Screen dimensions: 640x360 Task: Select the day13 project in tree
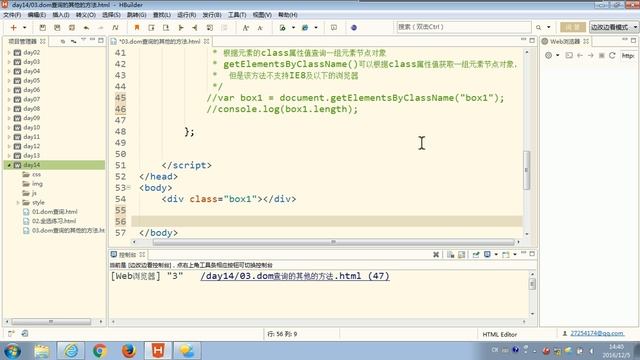click(31, 156)
